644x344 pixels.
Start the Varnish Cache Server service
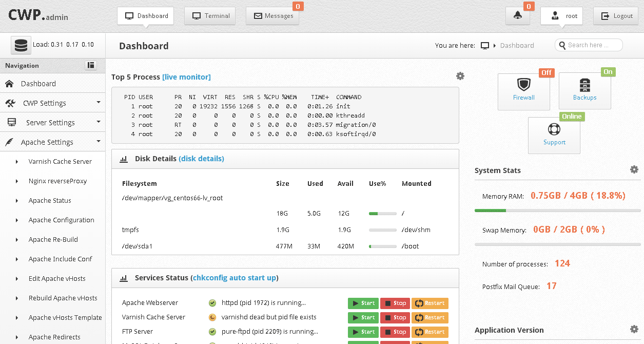tap(363, 317)
